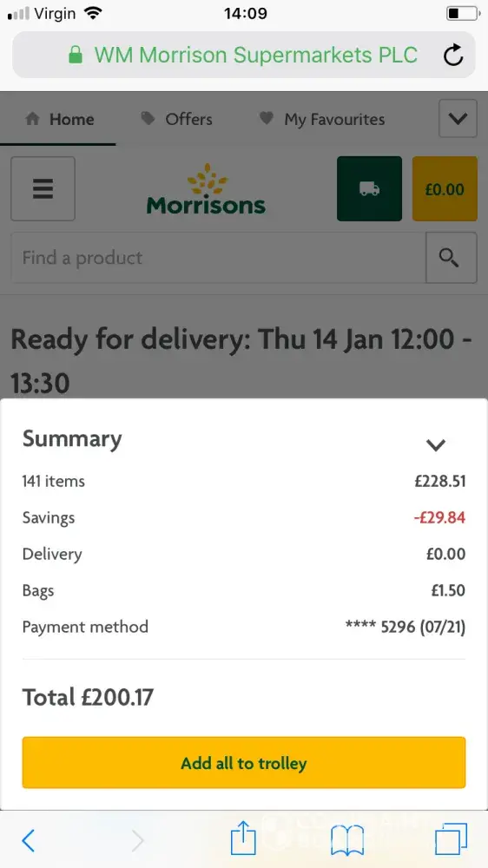Show open tabs in Safari
488x868 pixels.
coord(451,839)
